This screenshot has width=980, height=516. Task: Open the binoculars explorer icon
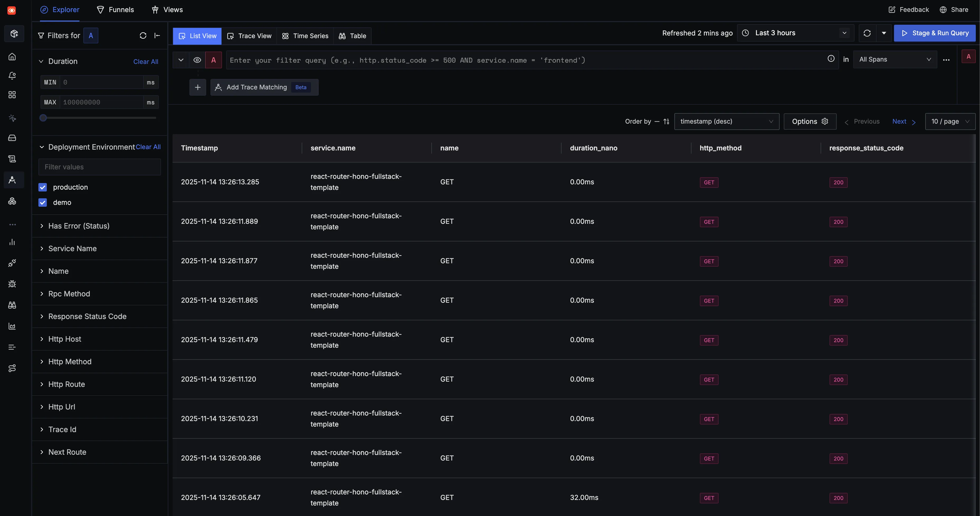click(x=12, y=305)
